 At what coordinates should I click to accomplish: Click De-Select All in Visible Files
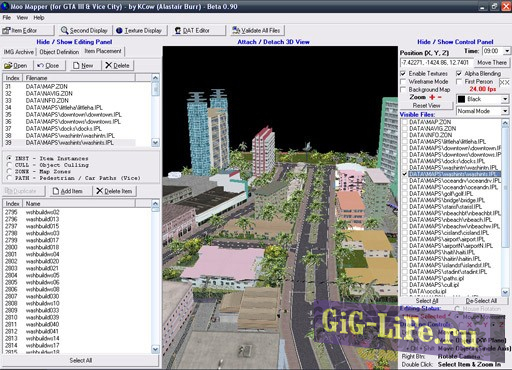click(481, 301)
